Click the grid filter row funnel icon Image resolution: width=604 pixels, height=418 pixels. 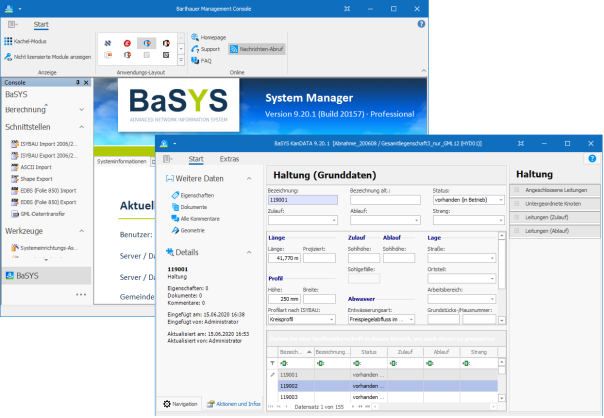[x=272, y=363]
